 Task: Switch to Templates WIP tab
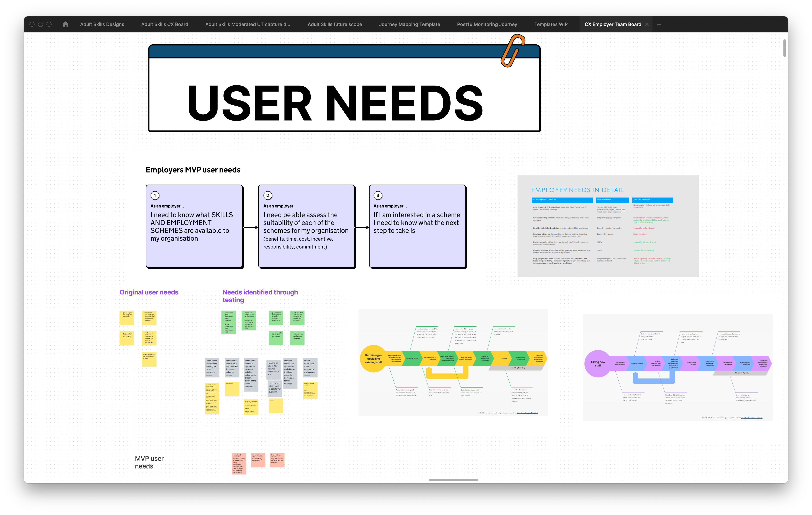[x=551, y=24]
